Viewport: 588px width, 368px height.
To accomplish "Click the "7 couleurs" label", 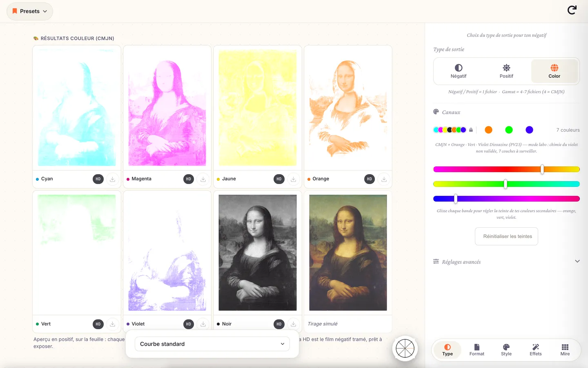I will click(x=568, y=130).
